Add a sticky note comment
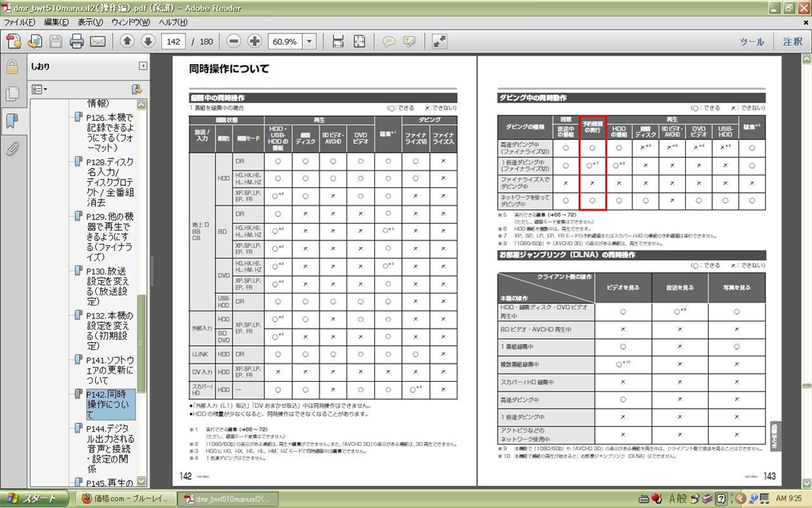Image resolution: width=812 pixels, height=508 pixels. pos(389,41)
